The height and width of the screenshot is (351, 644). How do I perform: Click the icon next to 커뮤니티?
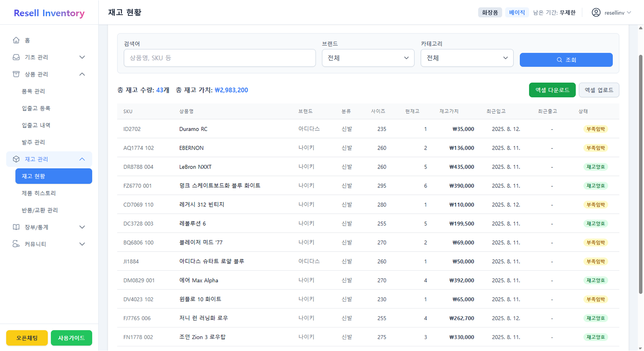(16, 244)
